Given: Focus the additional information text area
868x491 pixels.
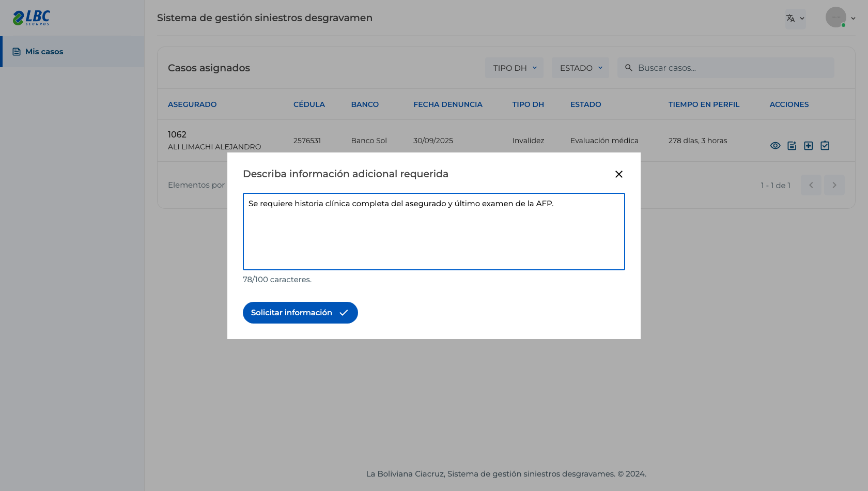Looking at the screenshot, I should [x=434, y=232].
